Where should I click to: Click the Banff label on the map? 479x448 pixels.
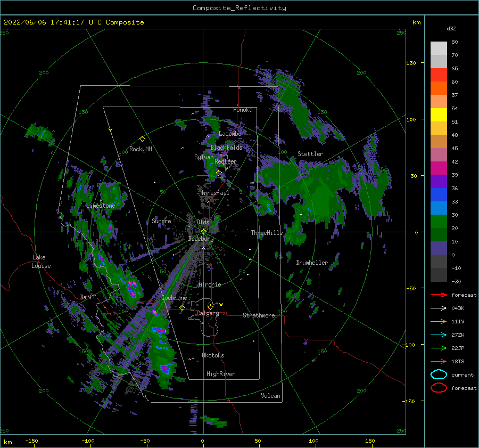[x=88, y=297]
